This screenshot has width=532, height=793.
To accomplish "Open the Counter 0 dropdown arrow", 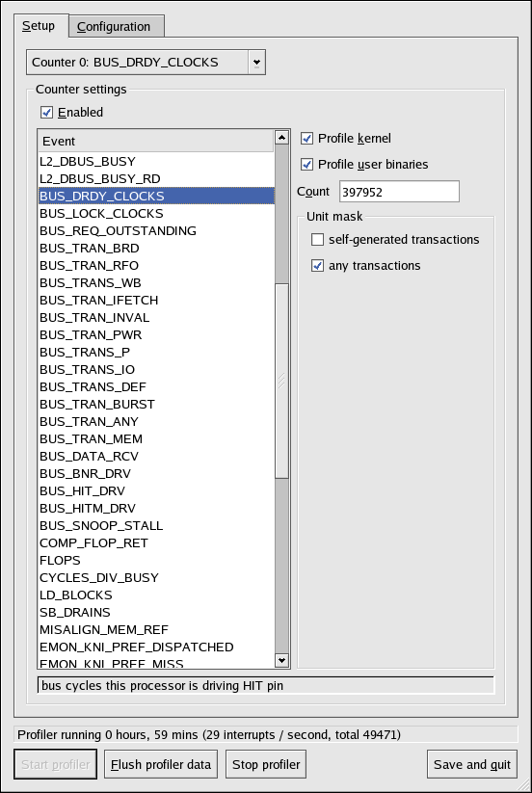I will (x=257, y=63).
